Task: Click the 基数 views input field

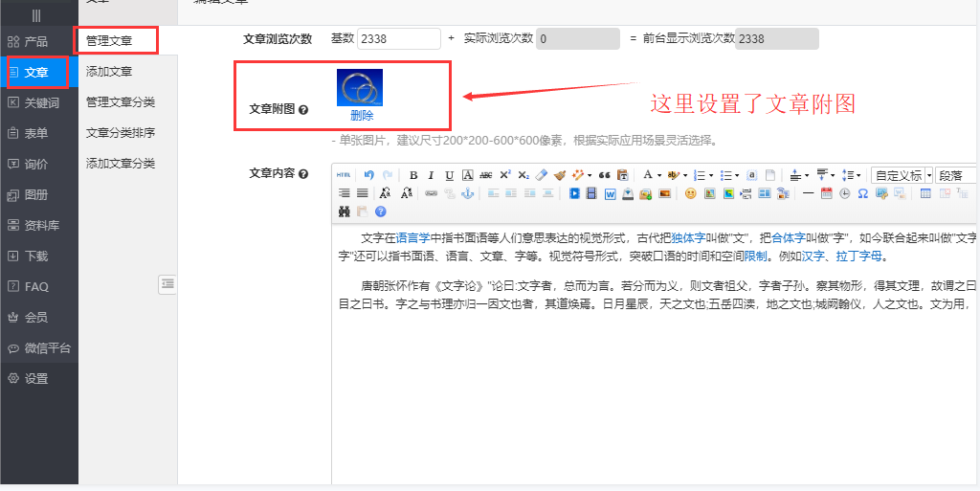Action: click(398, 39)
